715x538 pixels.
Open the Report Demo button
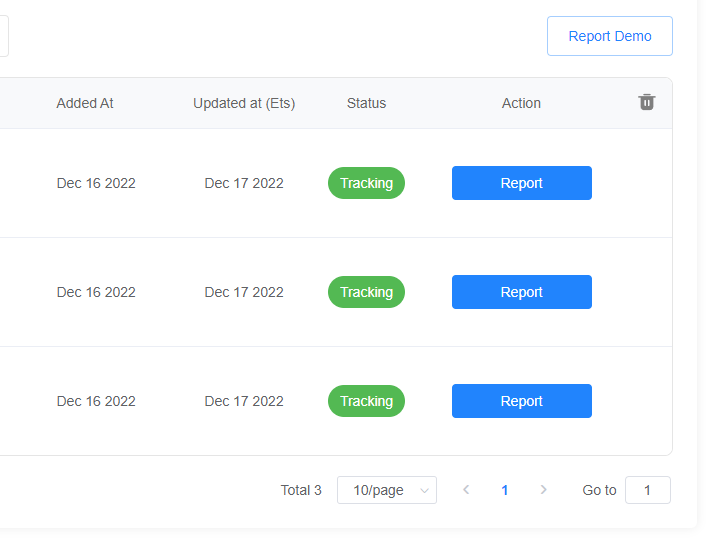coord(610,36)
